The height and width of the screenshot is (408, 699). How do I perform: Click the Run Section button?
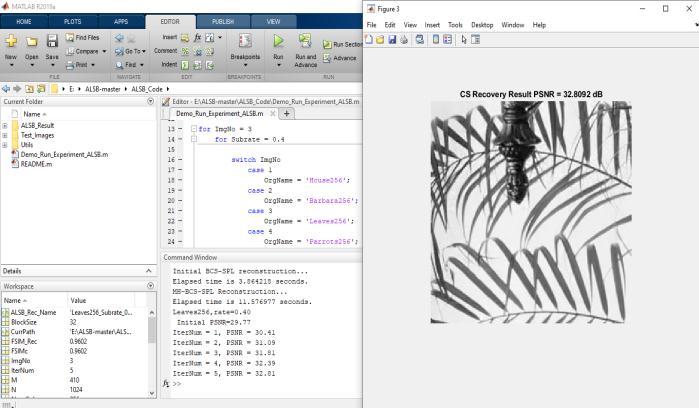click(342, 45)
